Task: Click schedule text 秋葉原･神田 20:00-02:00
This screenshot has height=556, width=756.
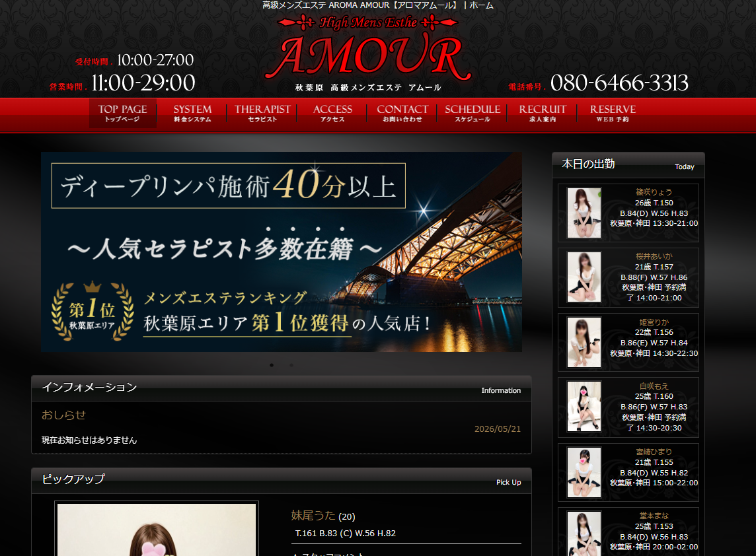Action: click(654, 547)
